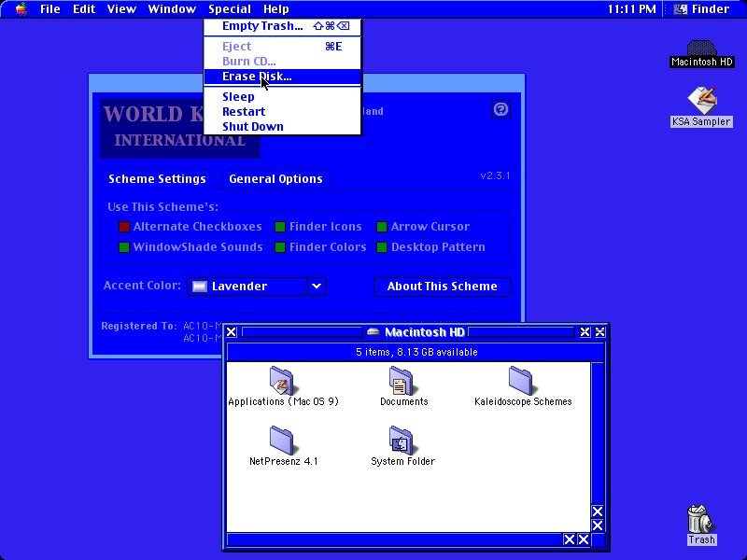Open the Edit menu

click(84, 9)
